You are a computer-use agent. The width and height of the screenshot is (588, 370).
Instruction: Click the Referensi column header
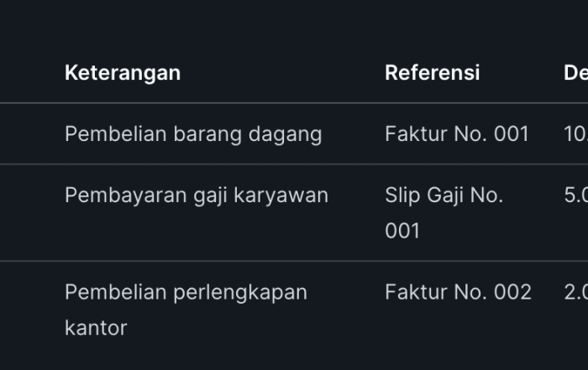click(x=432, y=73)
